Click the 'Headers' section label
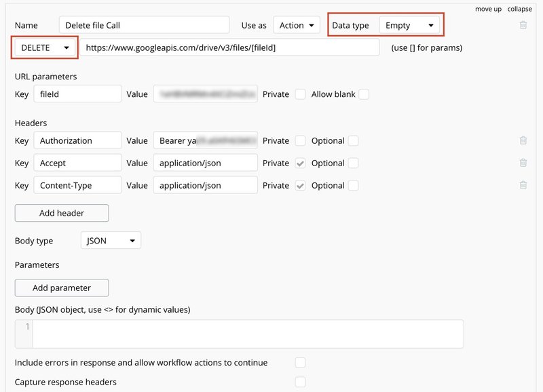This screenshot has width=543, height=392. click(x=31, y=123)
